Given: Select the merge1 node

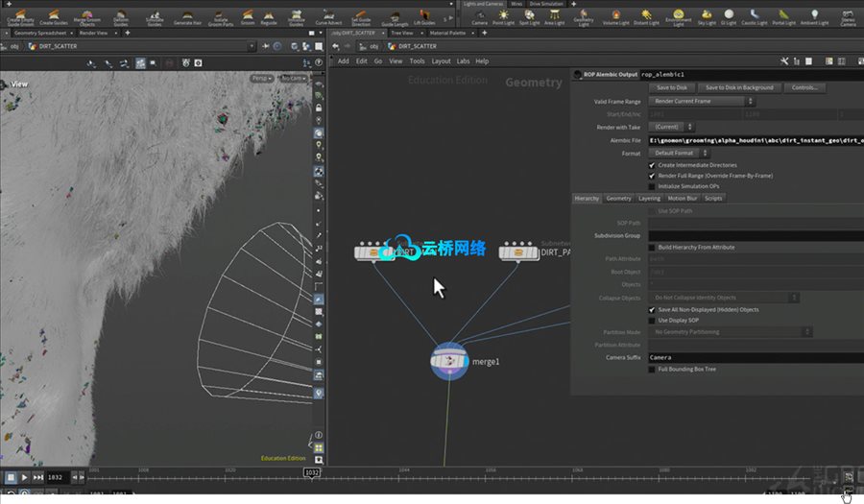Looking at the screenshot, I should [449, 361].
